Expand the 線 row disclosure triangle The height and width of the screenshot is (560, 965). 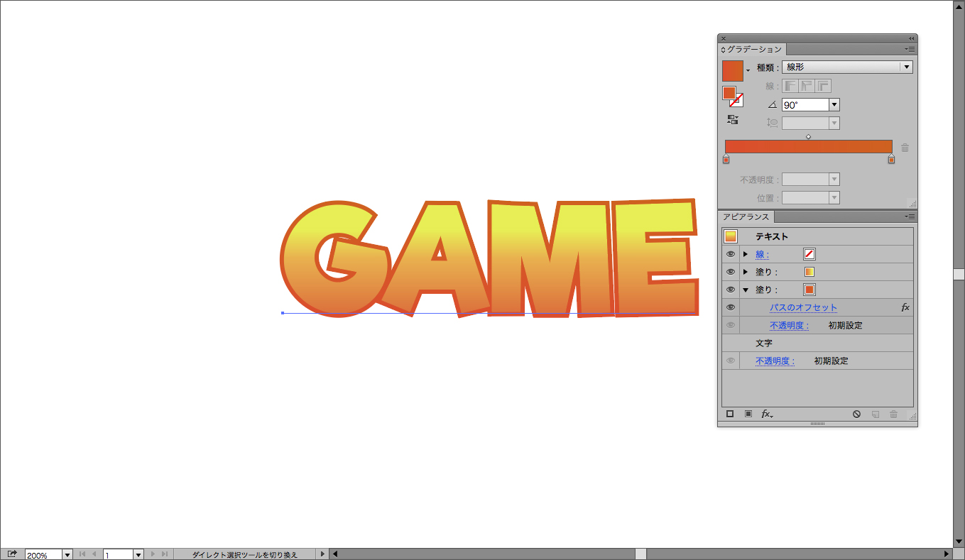[746, 254]
